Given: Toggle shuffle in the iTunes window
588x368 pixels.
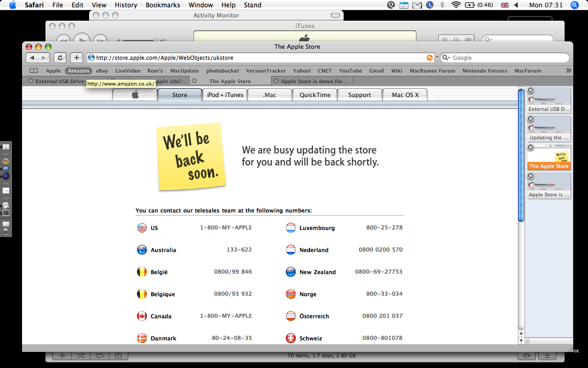Looking at the screenshot, I should [80, 356].
